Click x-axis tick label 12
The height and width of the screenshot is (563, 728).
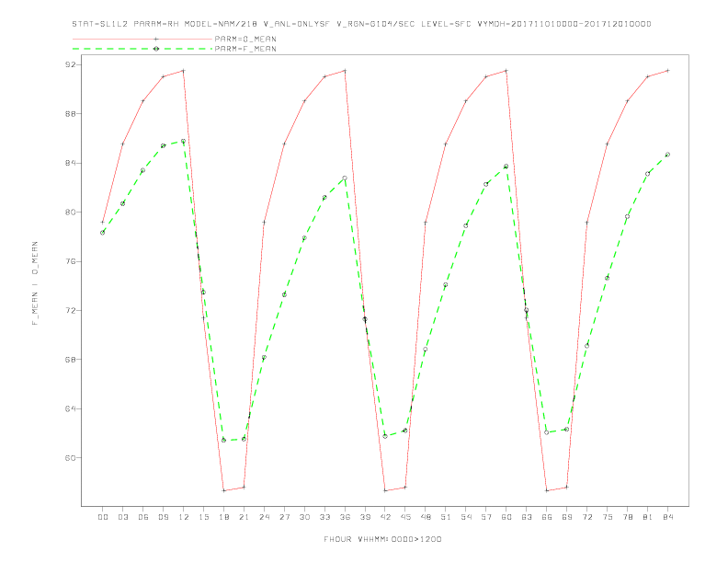coord(184,517)
